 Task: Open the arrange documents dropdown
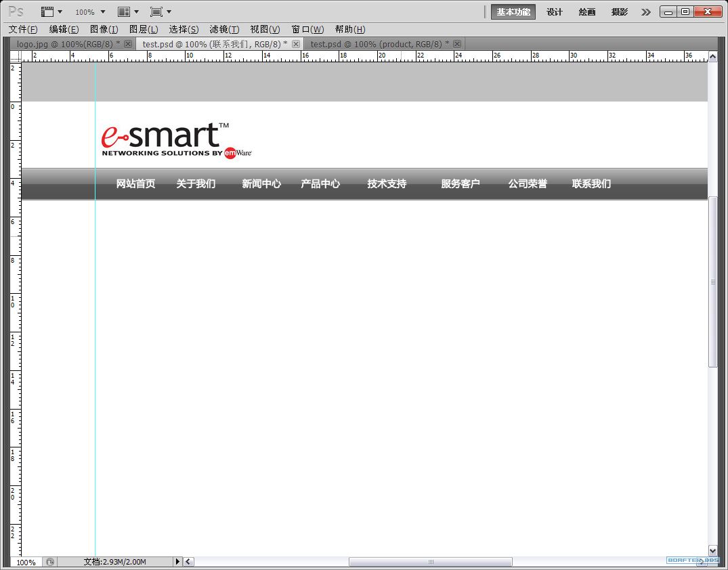pos(136,12)
